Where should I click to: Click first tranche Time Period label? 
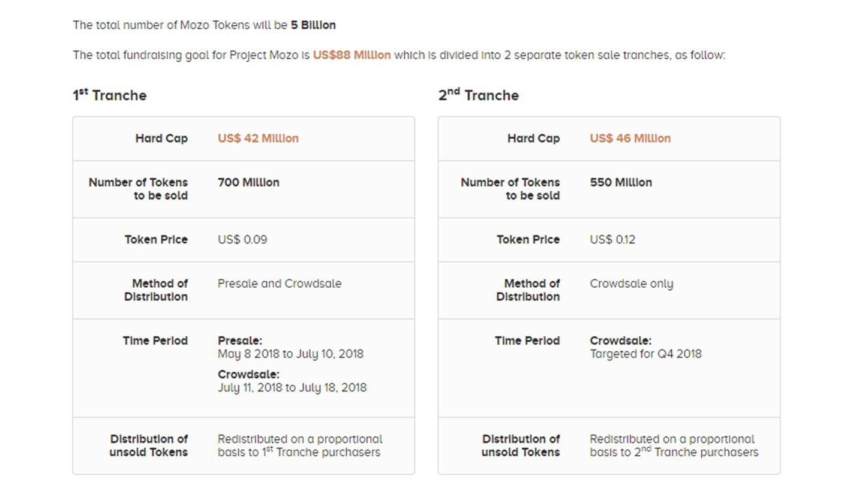click(x=155, y=341)
